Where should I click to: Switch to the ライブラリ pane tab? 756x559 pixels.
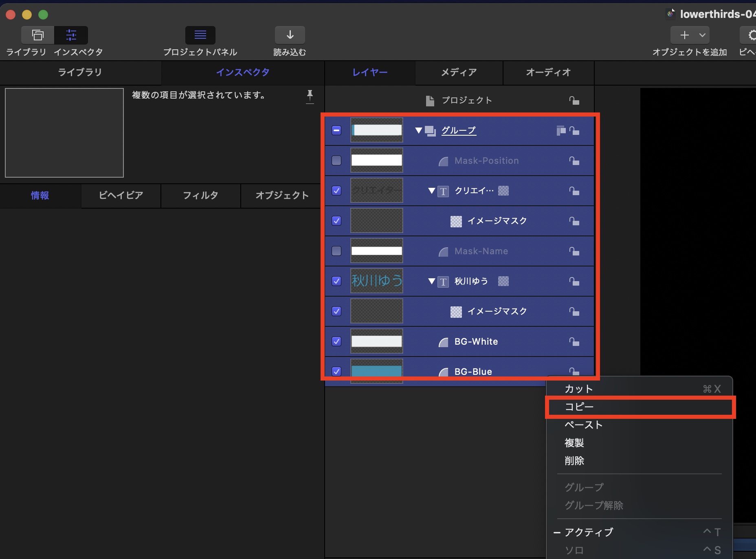pos(80,73)
